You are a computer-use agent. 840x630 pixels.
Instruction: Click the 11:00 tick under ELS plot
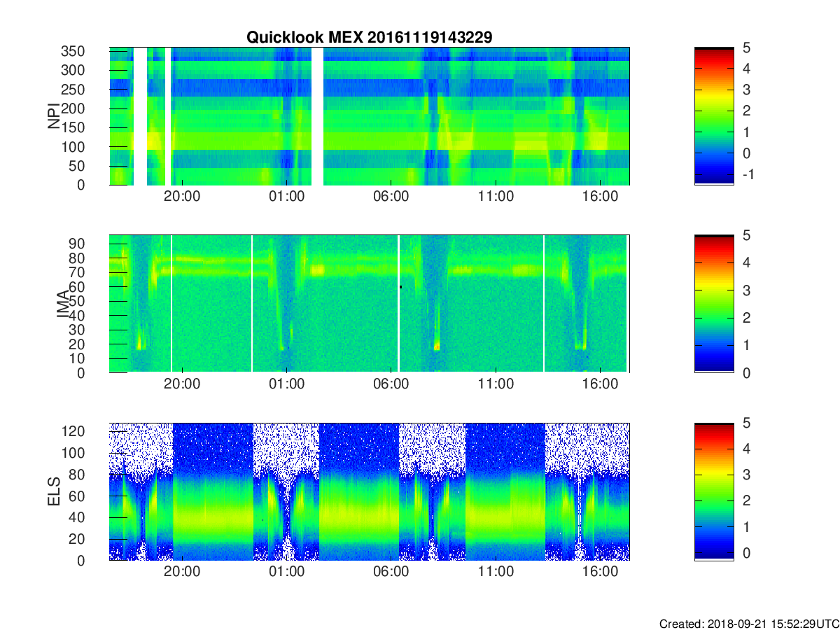496,572
